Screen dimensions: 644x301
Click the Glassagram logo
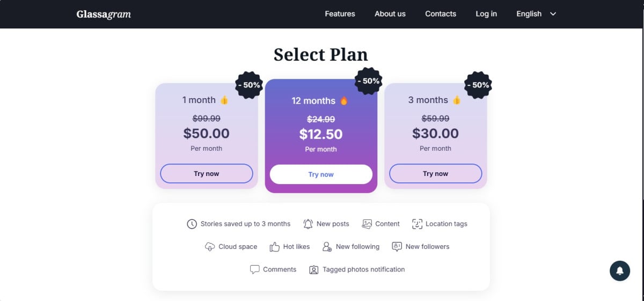click(104, 14)
